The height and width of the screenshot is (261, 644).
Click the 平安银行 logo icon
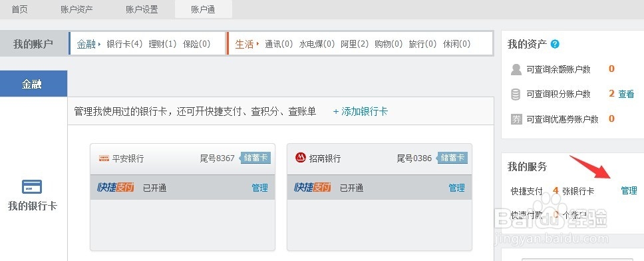pos(104,158)
